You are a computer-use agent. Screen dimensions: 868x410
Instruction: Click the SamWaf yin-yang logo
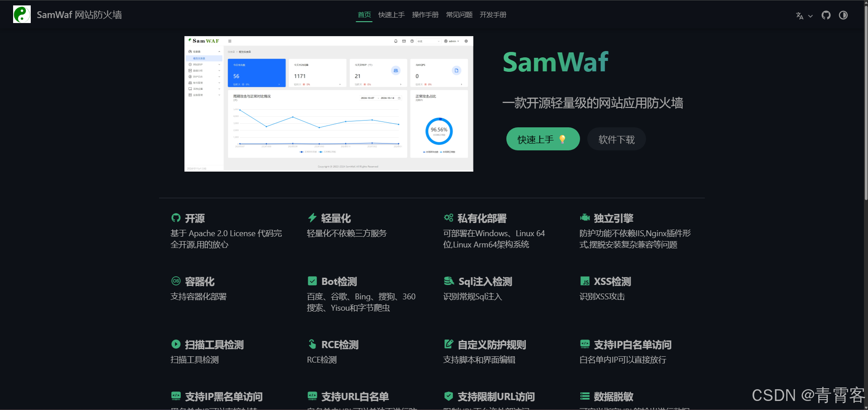pyautogui.click(x=22, y=14)
